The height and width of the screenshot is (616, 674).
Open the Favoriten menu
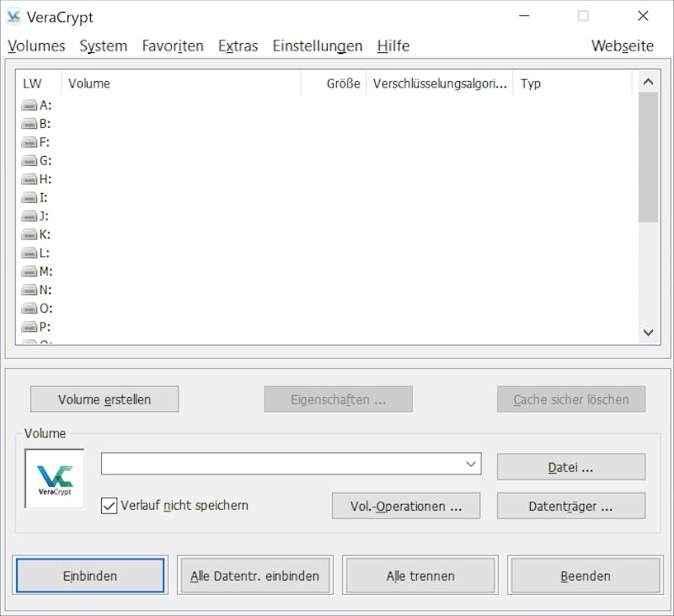[x=173, y=46]
